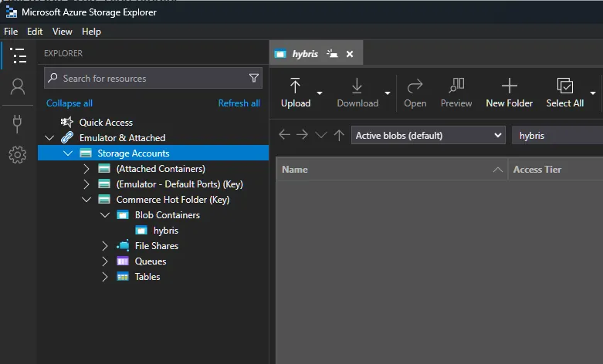Expand the File Shares node
This screenshot has height=364, width=603.
pyautogui.click(x=104, y=246)
